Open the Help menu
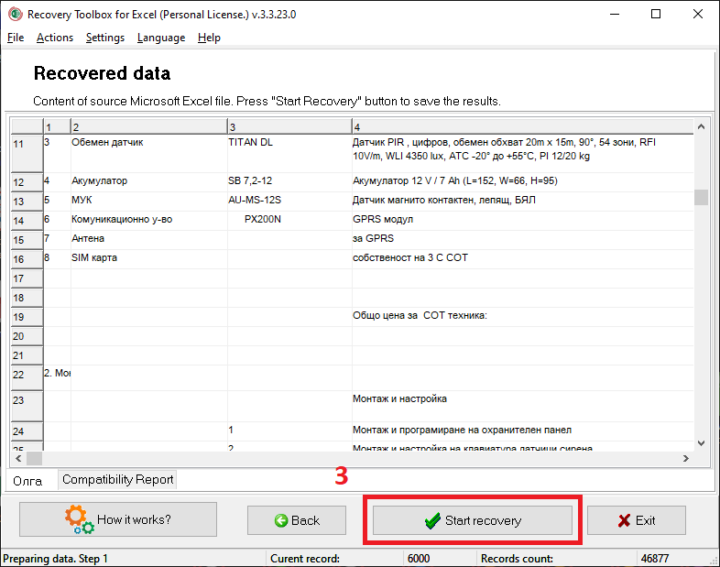Image resolution: width=720 pixels, height=567 pixels. [209, 38]
